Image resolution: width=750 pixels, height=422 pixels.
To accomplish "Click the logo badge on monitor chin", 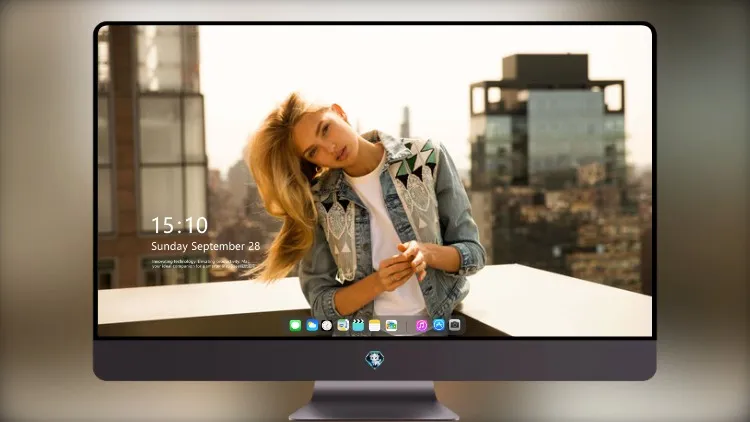I will 375,360.
